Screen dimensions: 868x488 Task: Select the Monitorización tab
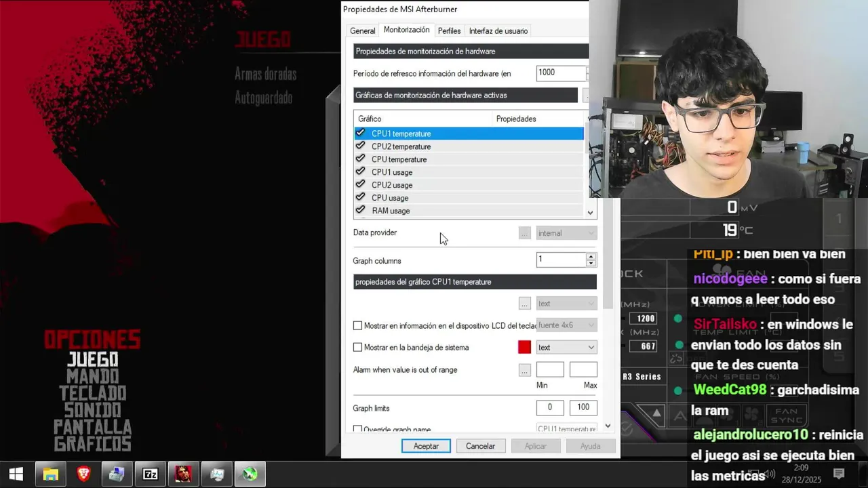click(406, 30)
